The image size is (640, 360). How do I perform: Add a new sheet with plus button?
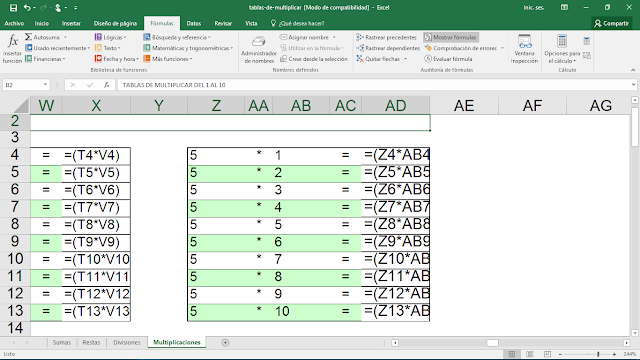click(225, 342)
